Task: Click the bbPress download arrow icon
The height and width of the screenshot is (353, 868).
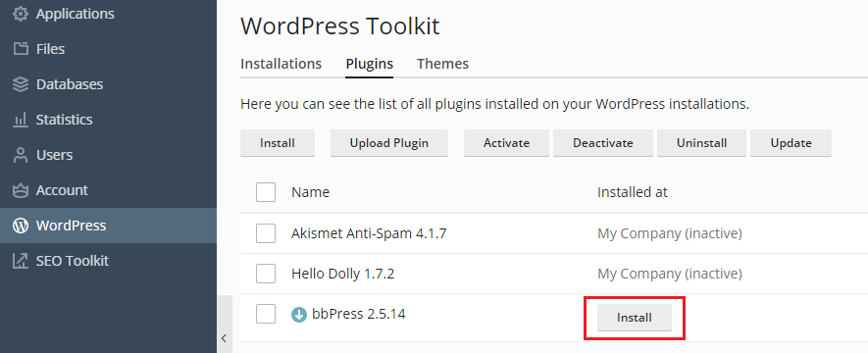Action: tap(299, 315)
